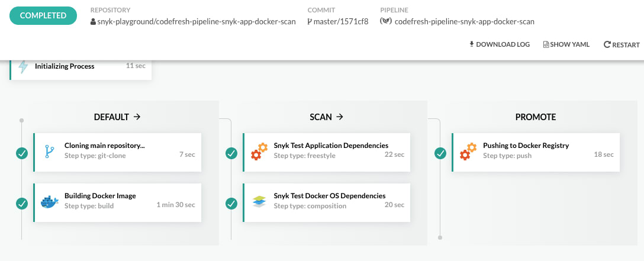Click the '18 sec' duration
Viewport: 644px width, 261px height.
(x=604, y=154)
